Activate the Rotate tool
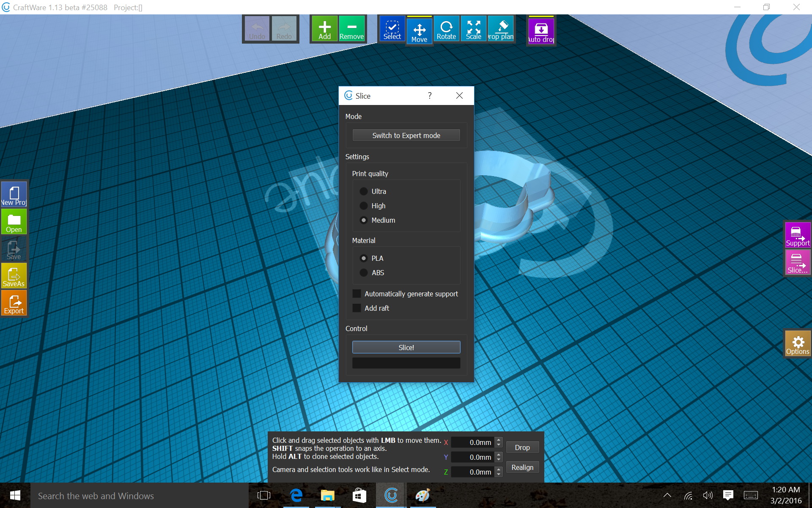The height and width of the screenshot is (508, 812). (x=446, y=29)
